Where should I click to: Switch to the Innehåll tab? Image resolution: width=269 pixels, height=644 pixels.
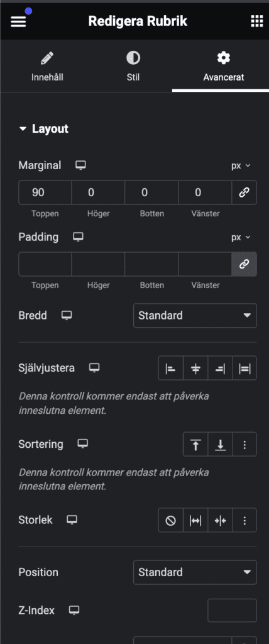coord(47,65)
